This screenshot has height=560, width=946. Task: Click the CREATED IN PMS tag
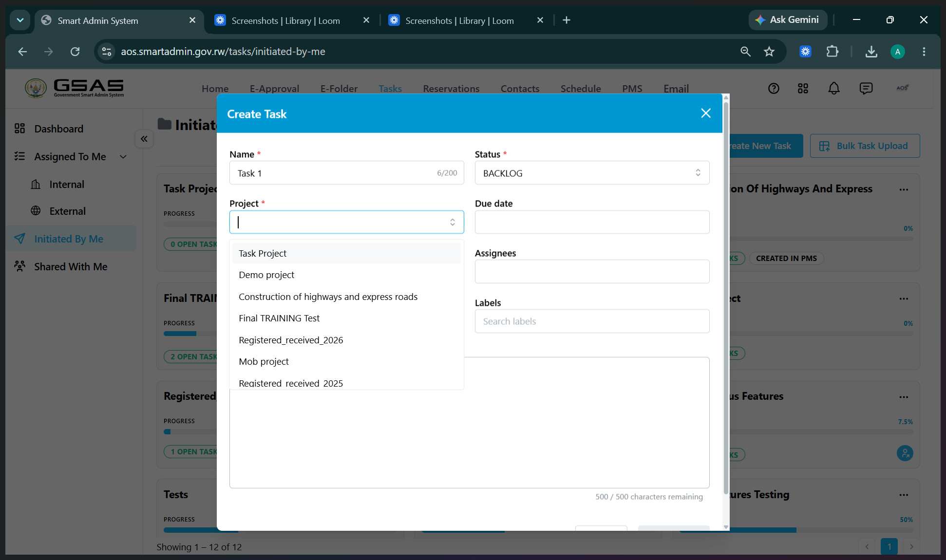[786, 258]
